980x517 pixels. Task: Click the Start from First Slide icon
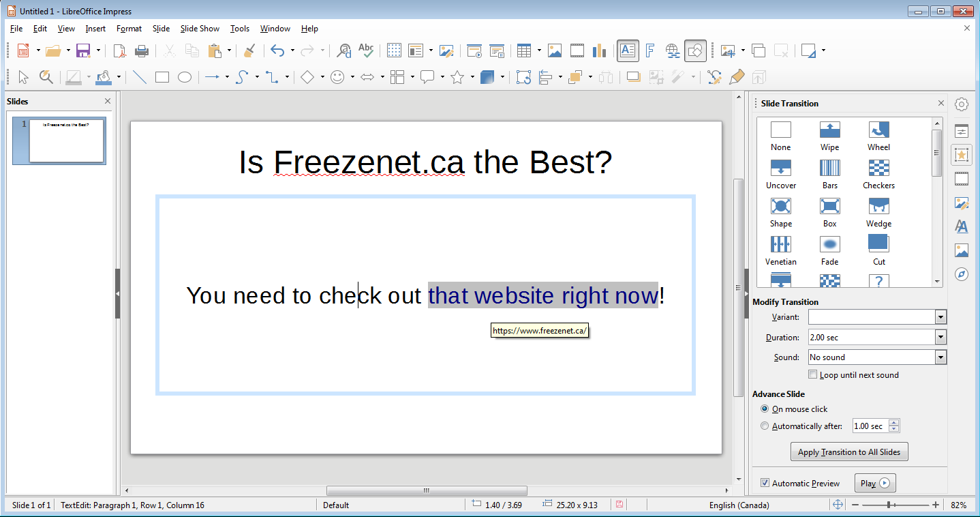(x=474, y=50)
